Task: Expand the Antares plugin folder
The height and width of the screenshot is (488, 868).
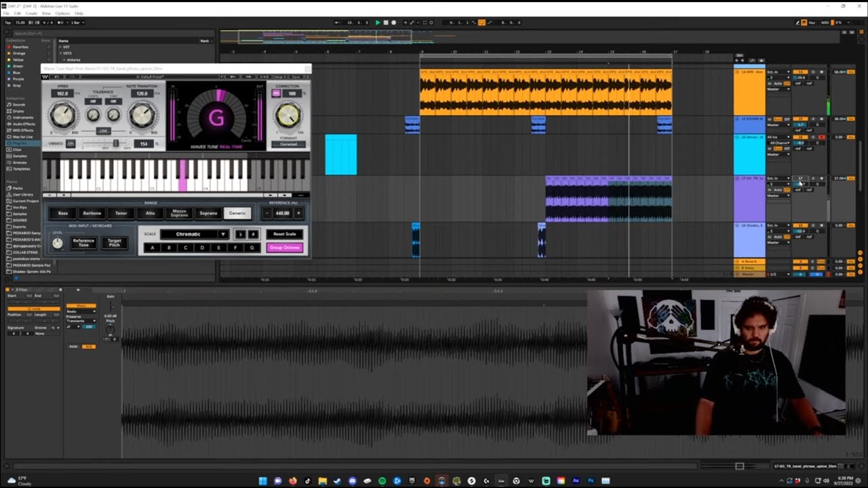Action: pyautogui.click(x=64, y=60)
